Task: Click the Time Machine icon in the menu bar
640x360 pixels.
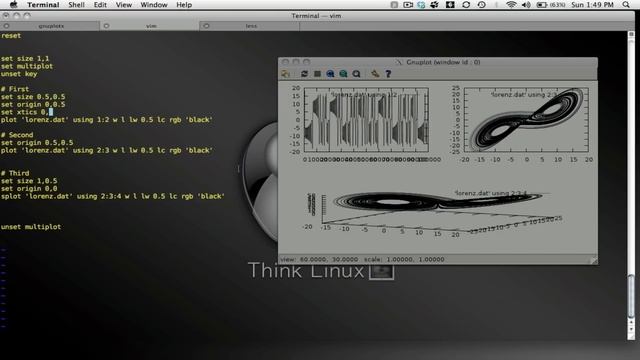Action: [x=482, y=5]
